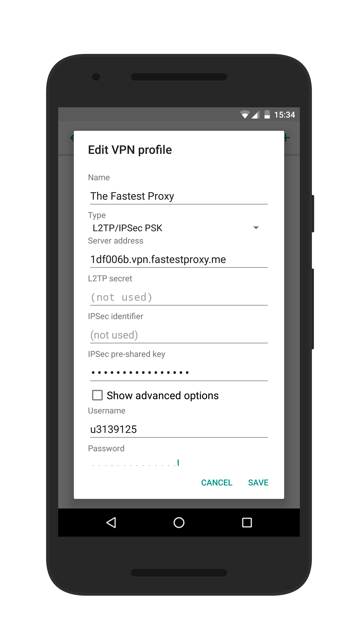Enable Show advanced options checkbox

[97, 395]
